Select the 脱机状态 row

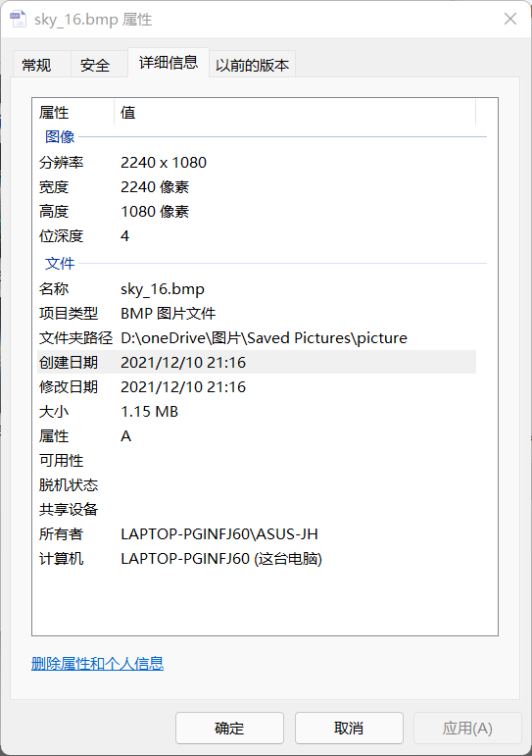click(x=257, y=485)
